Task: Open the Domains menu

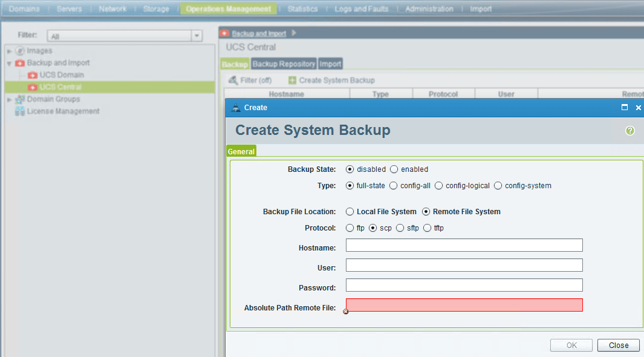Action: [x=24, y=8]
